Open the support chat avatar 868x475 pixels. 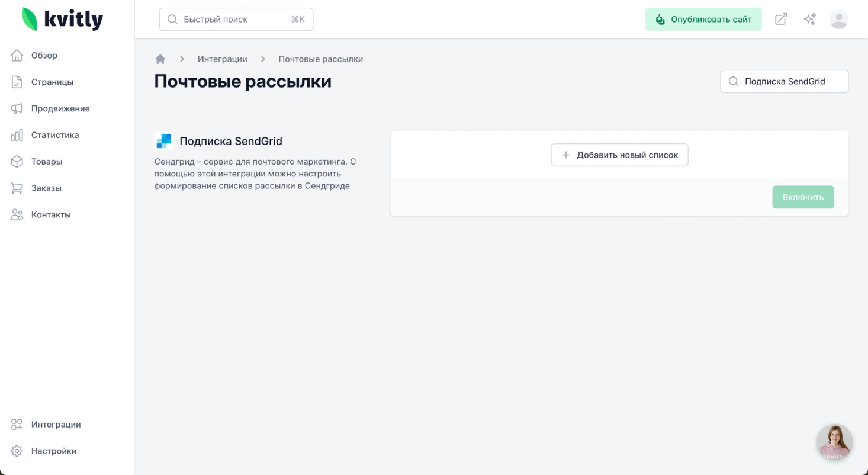coord(835,442)
